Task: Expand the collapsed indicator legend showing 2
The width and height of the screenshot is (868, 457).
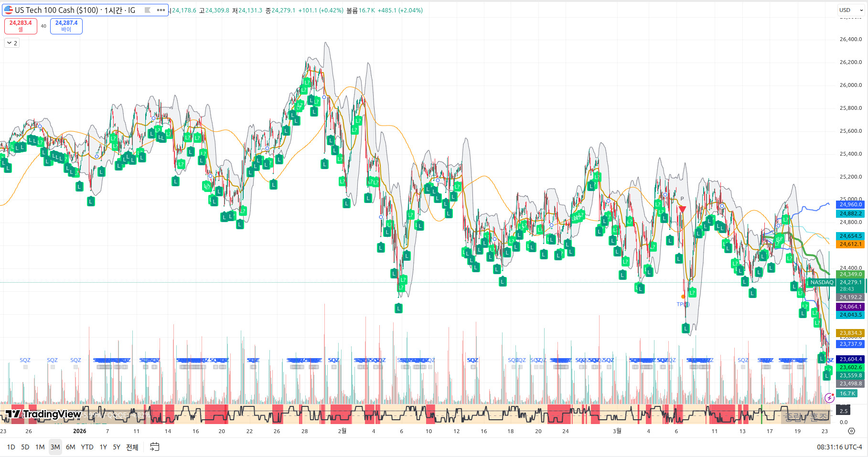Action: (x=12, y=43)
